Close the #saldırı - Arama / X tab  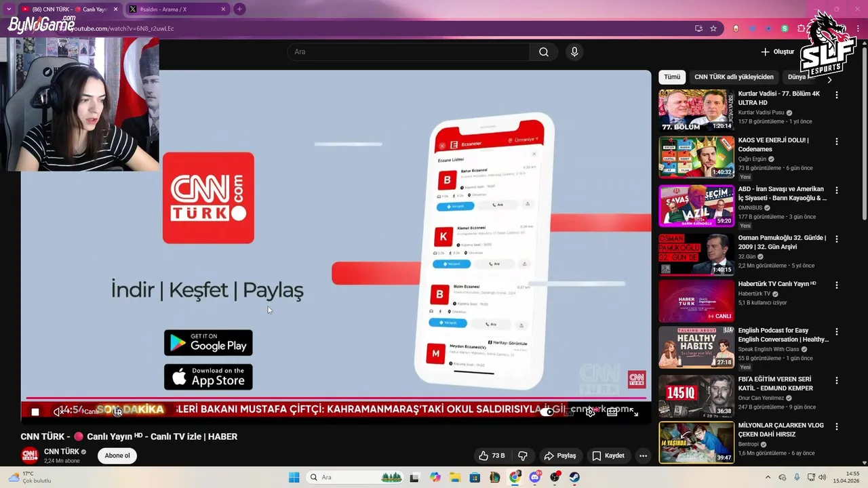[x=223, y=9]
